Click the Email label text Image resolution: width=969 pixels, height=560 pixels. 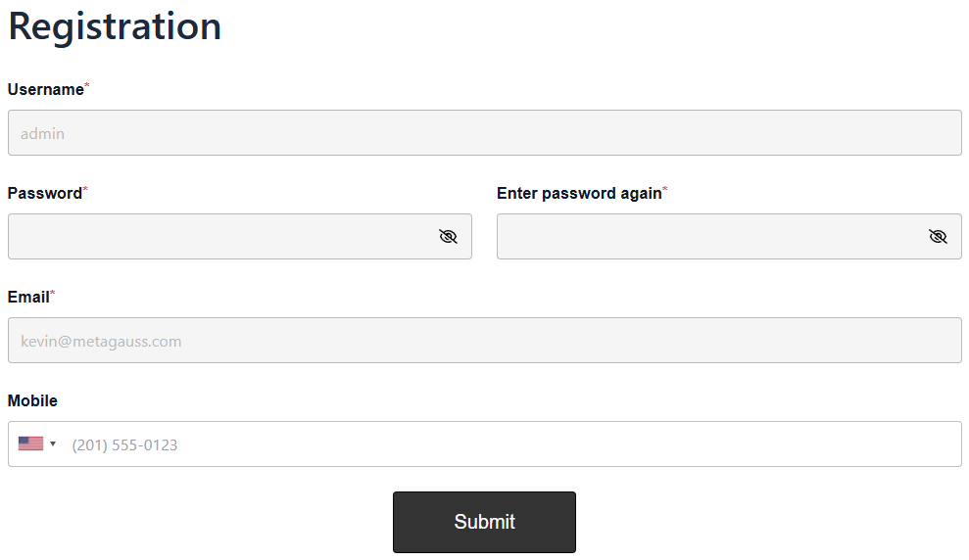pos(28,298)
